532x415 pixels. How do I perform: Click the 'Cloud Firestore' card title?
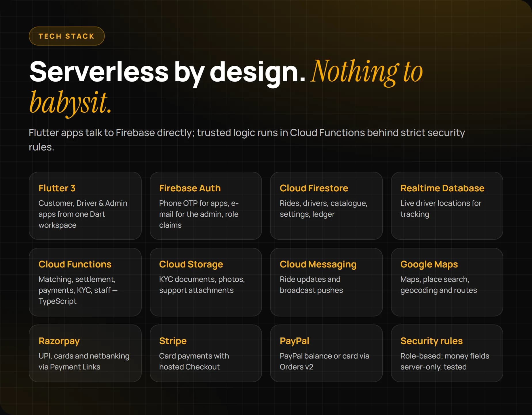314,188
